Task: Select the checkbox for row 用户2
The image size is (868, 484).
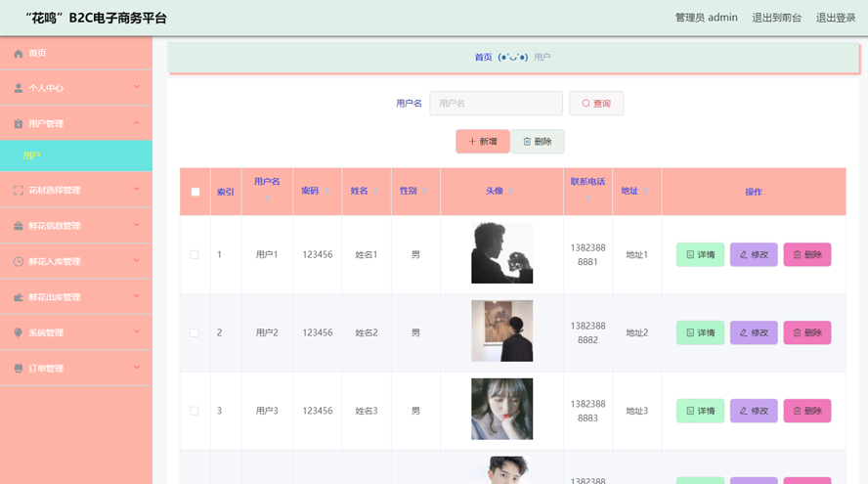Action: point(195,332)
